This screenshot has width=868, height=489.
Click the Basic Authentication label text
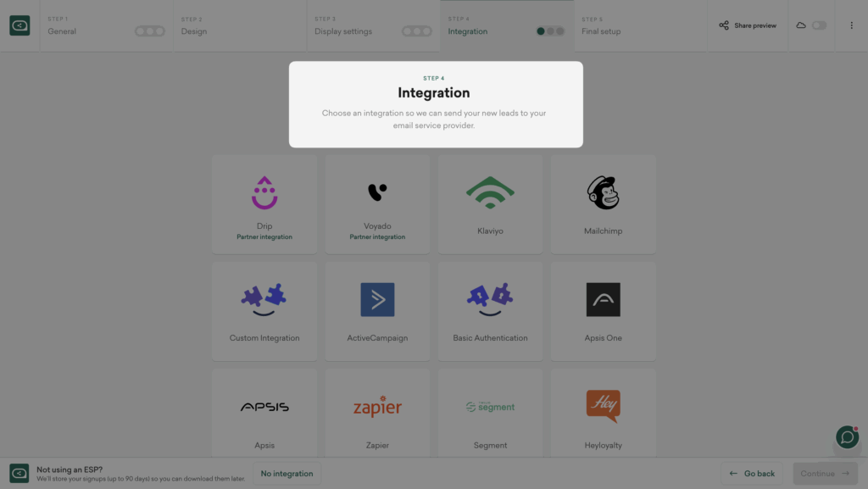[490, 338]
